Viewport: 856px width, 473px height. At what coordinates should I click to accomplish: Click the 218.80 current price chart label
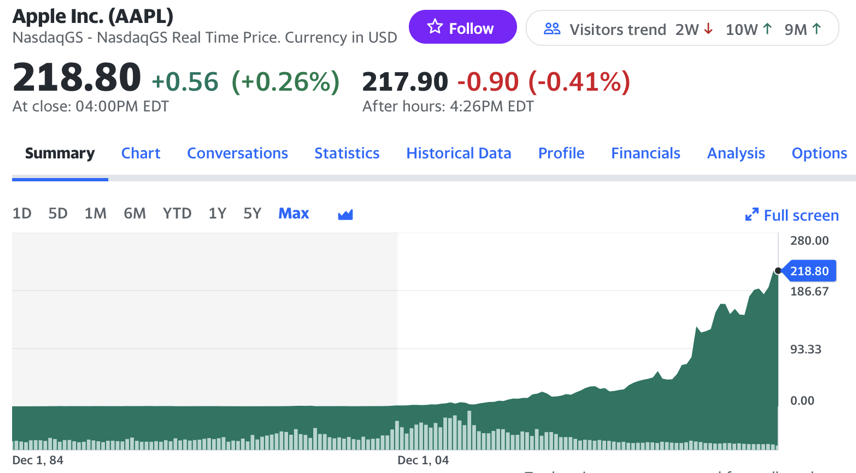coord(808,271)
